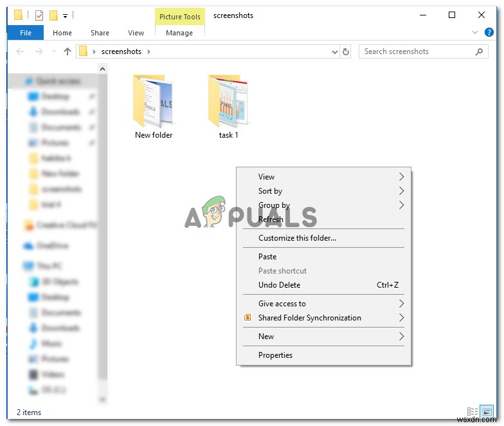The image size is (504, 426).
Task: Open the address bar history dropdown
Action: (x=334, y=51)
